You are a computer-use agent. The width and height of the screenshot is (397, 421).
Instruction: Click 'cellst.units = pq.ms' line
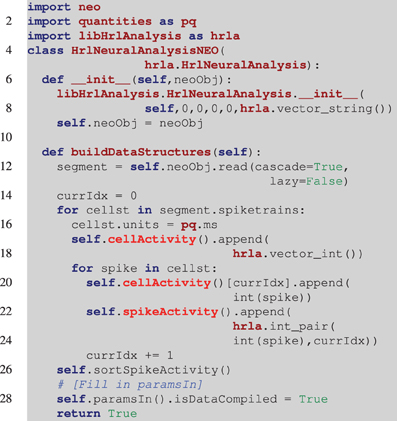tap(144, 225)
